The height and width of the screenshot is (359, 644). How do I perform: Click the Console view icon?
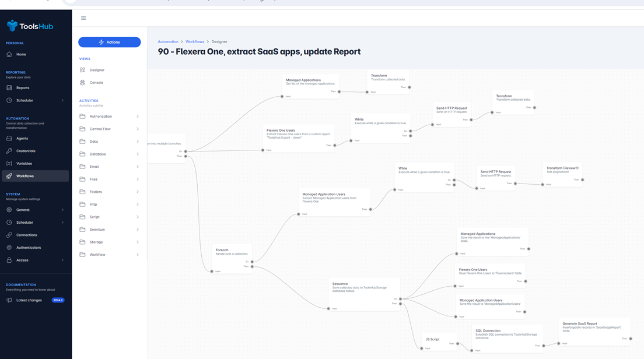point(82,83)
